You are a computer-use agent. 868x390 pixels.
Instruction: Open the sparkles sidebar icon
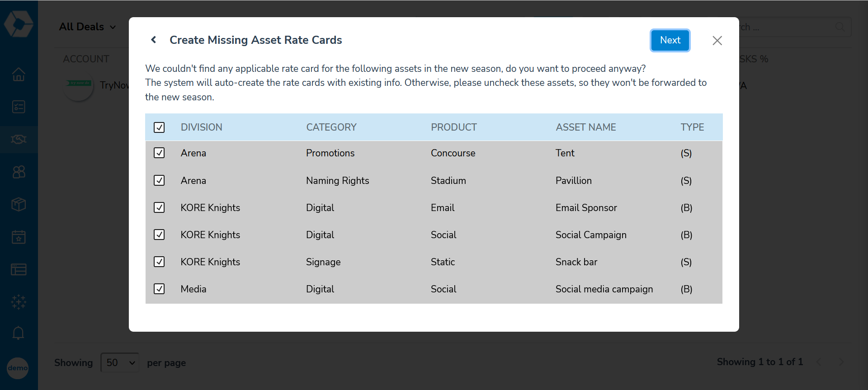19,302
